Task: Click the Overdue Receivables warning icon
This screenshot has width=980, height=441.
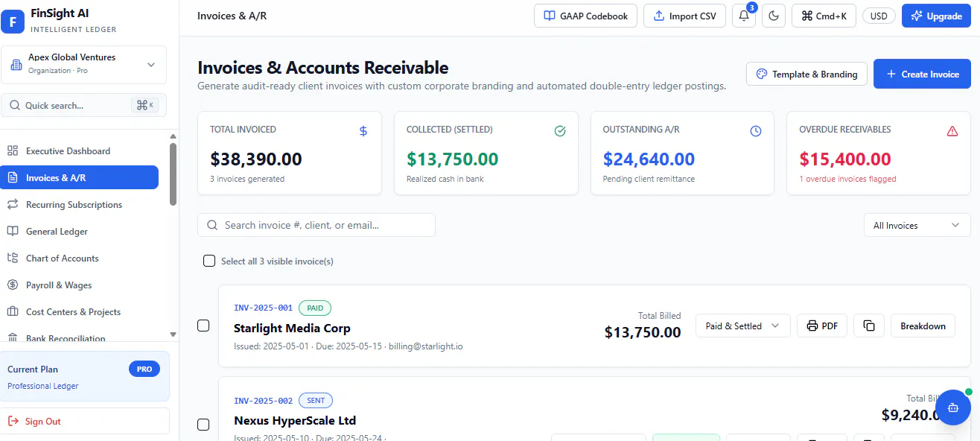Action: [952, 131]
